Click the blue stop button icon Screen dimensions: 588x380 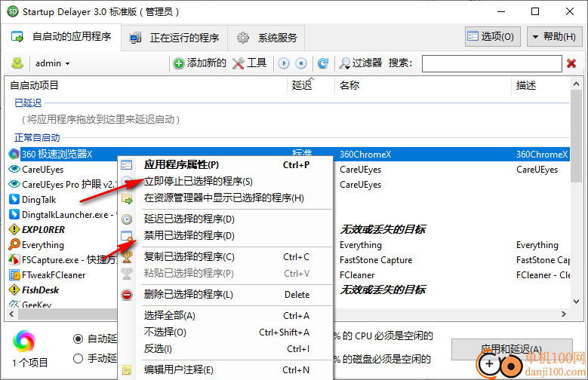(301, 63)
